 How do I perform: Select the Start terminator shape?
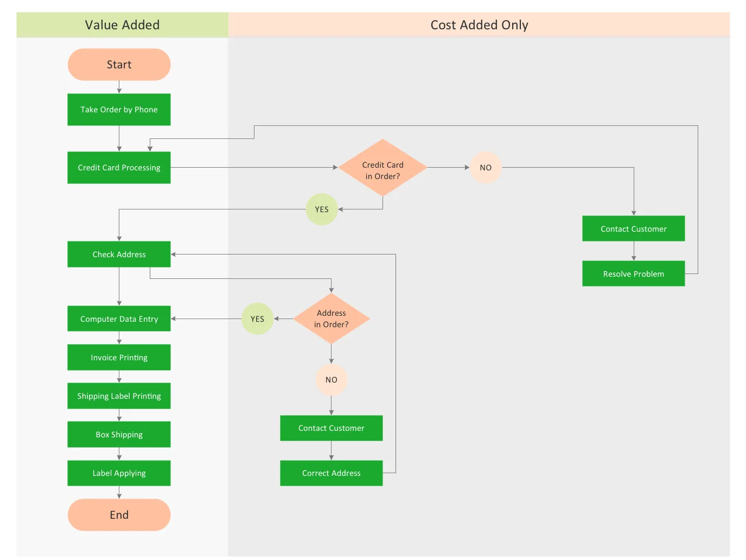tap(119, 65)
